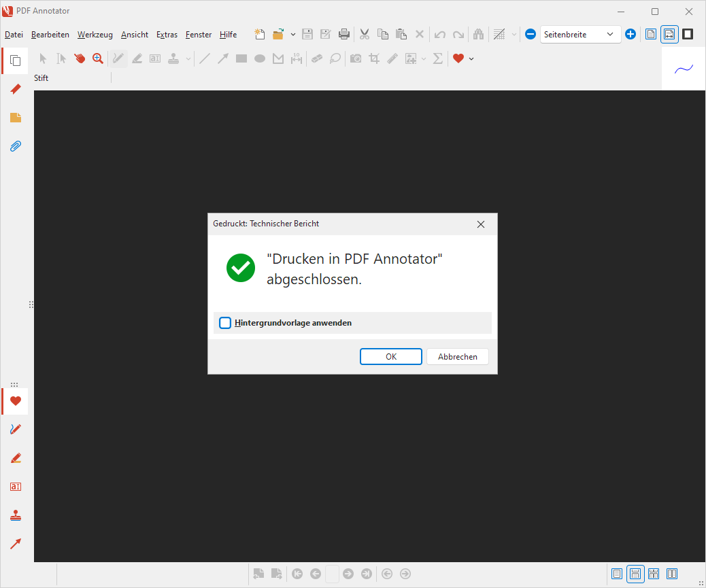
Task: Expand the Favorites heart dropdown arrow
Action: coord(470,58)
